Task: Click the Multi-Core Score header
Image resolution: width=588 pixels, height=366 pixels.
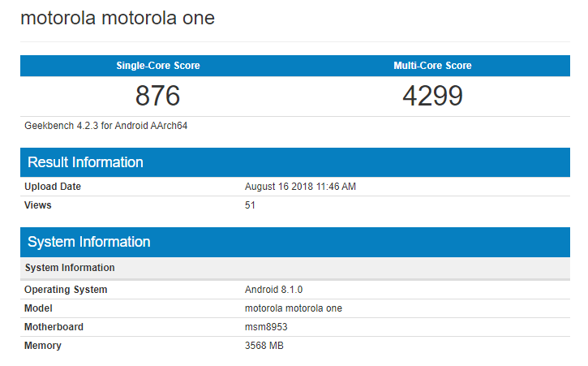Action: [x=432, y=66]
